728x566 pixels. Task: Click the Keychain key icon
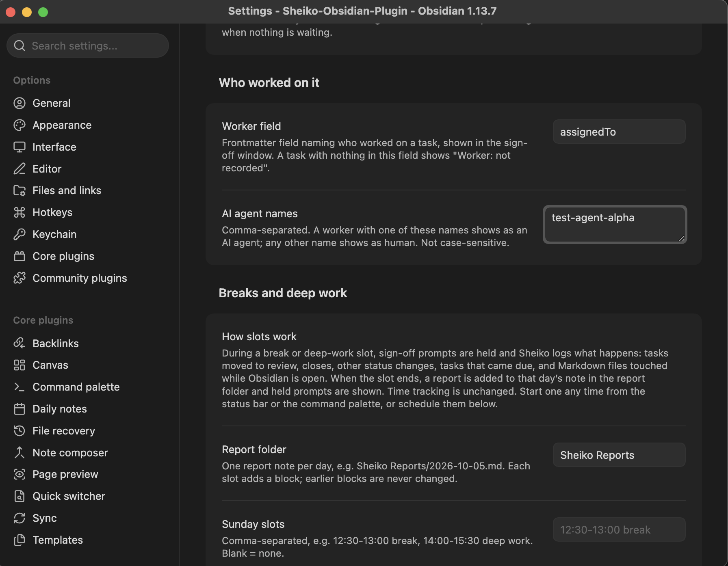coord(19,234)
